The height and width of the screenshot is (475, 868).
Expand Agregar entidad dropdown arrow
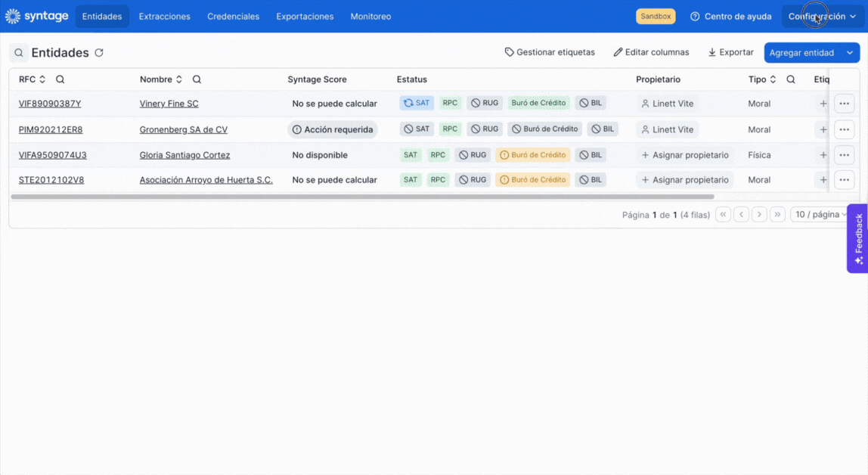coord(850,53)
